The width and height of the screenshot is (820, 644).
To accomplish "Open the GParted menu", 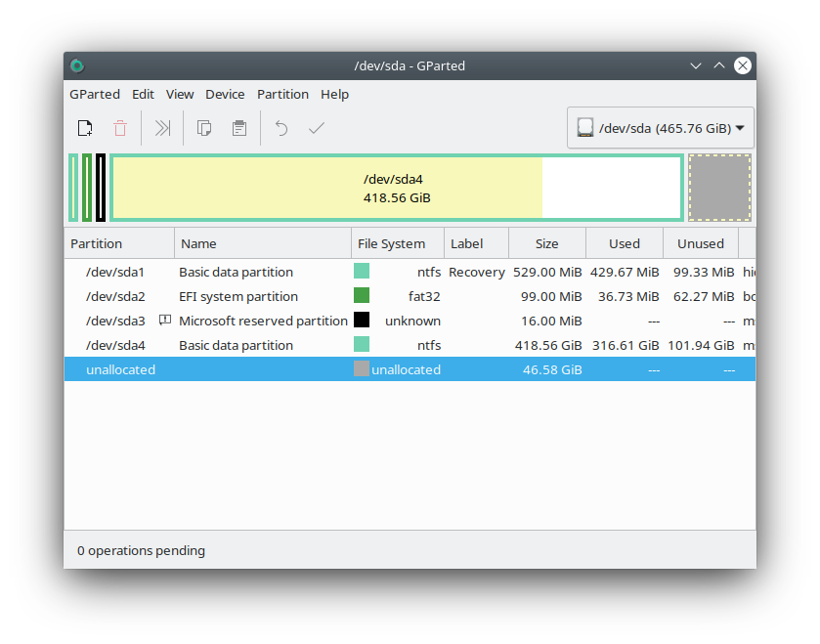I will (95, 94).
